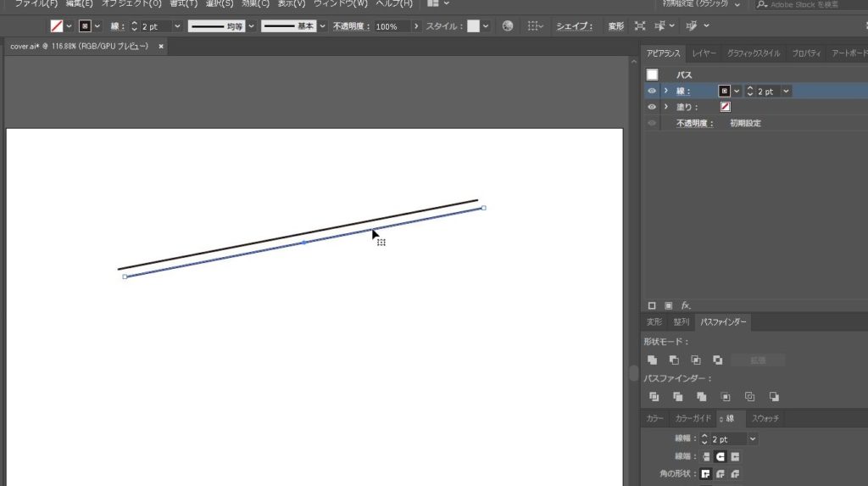
Task: Choose the miter join corner shape
Action: [x=705, y=473]
